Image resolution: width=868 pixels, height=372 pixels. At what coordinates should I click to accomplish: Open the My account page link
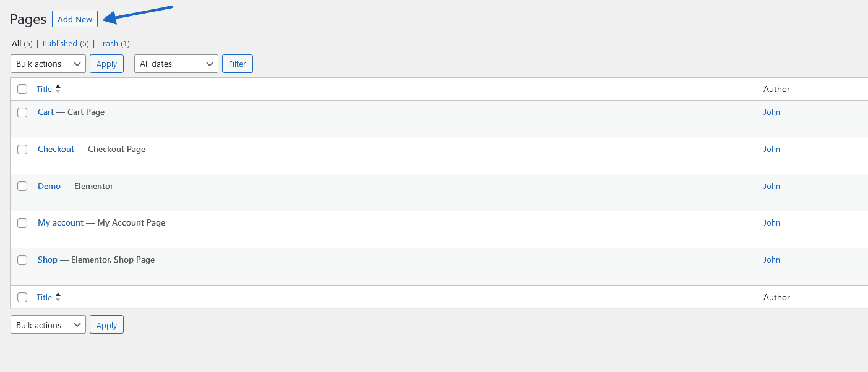tap(61, 222)
